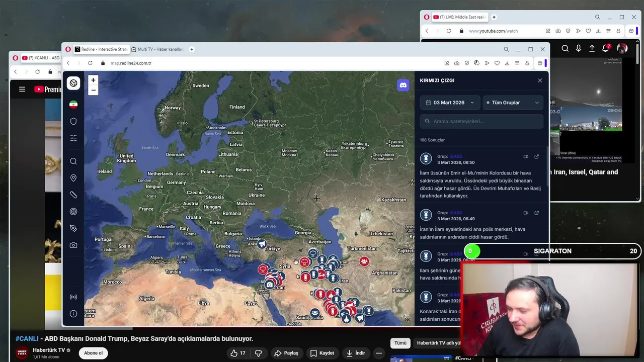Click the bomb avatar of the 06:50 entry
Screen dimensions: 644x362
426,159
